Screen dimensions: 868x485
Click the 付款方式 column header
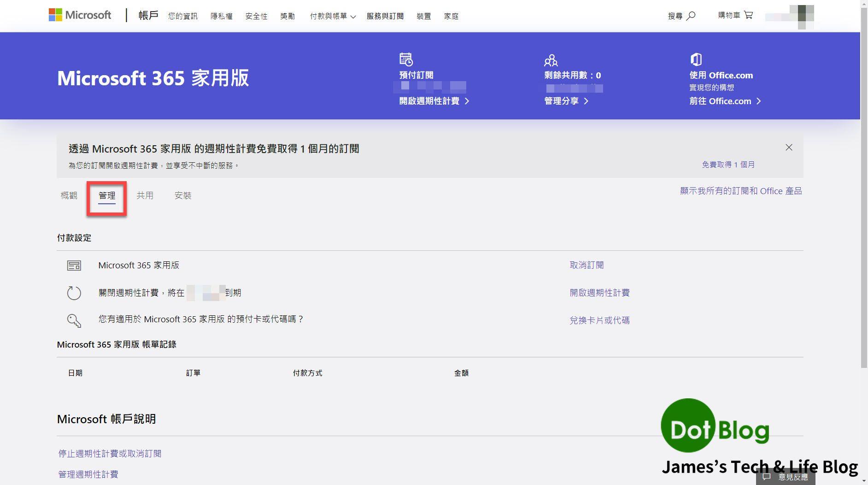(x=307, y=373)
